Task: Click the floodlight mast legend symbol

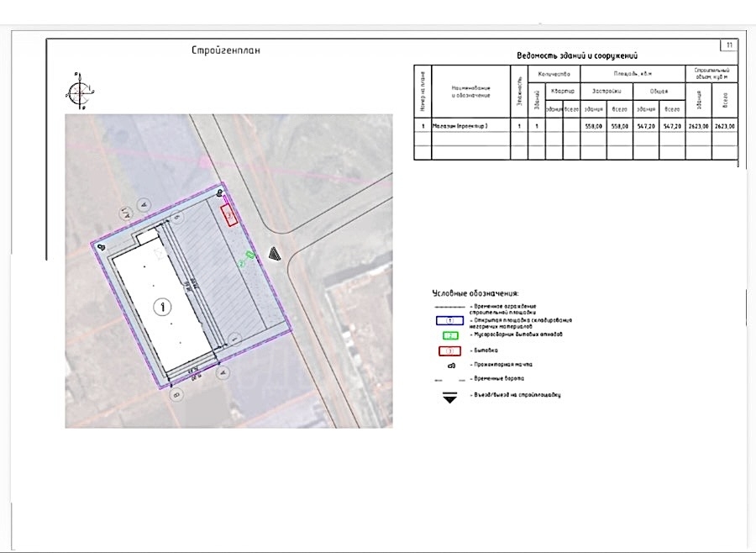Action: point(450,366)
